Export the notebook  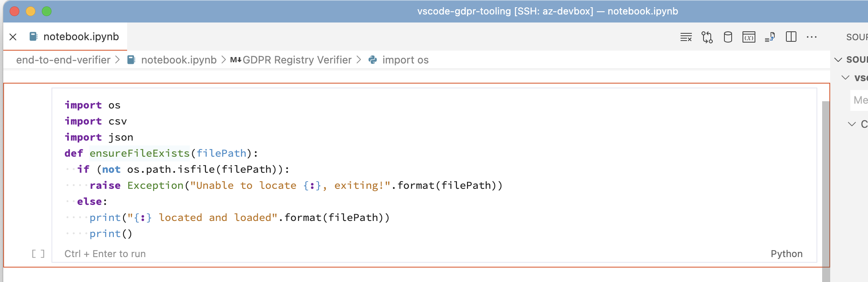[770, 37]
